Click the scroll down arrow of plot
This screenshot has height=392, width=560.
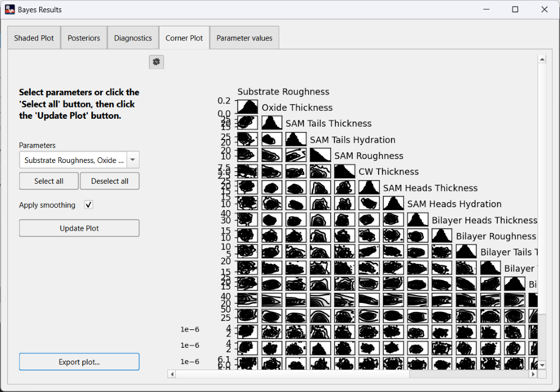tap(542, 365)
